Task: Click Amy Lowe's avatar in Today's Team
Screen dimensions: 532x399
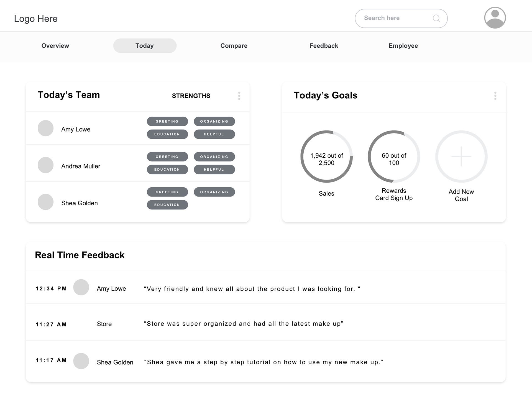Action: (45, 128)
